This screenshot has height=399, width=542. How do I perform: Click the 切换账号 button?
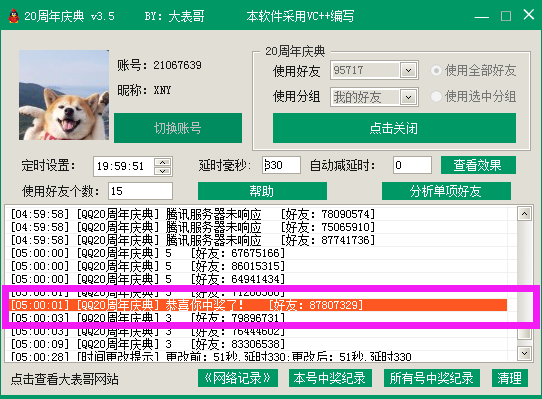click(178, 128)
